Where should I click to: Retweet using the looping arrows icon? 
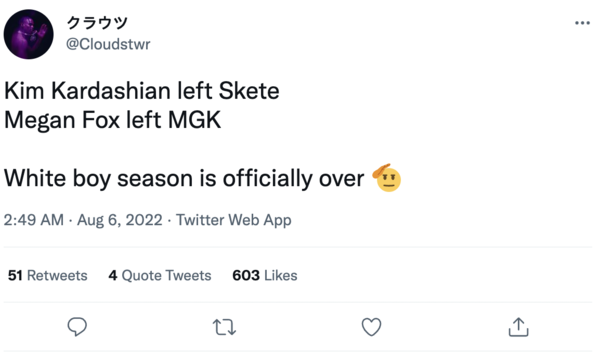tap(224, 327)
